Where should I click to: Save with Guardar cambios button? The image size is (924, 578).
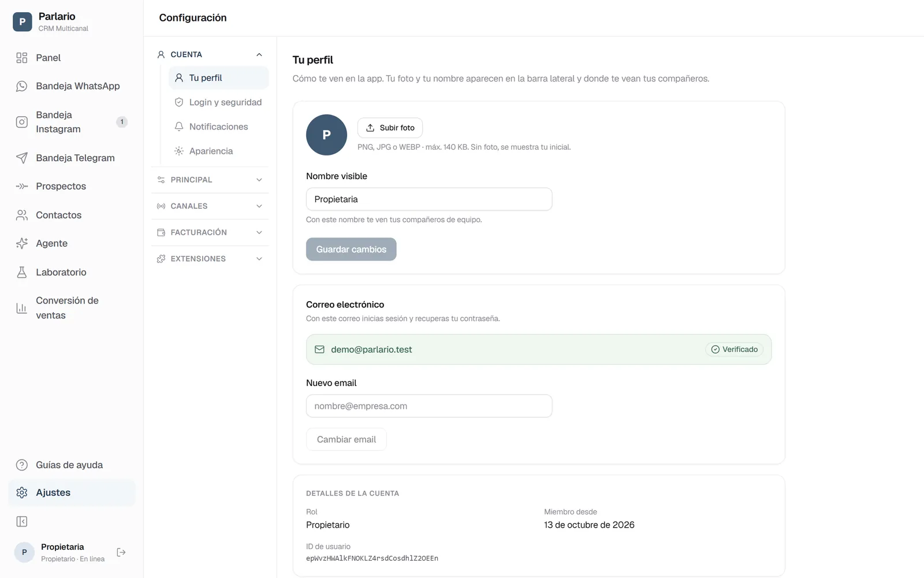coord(351,249)
